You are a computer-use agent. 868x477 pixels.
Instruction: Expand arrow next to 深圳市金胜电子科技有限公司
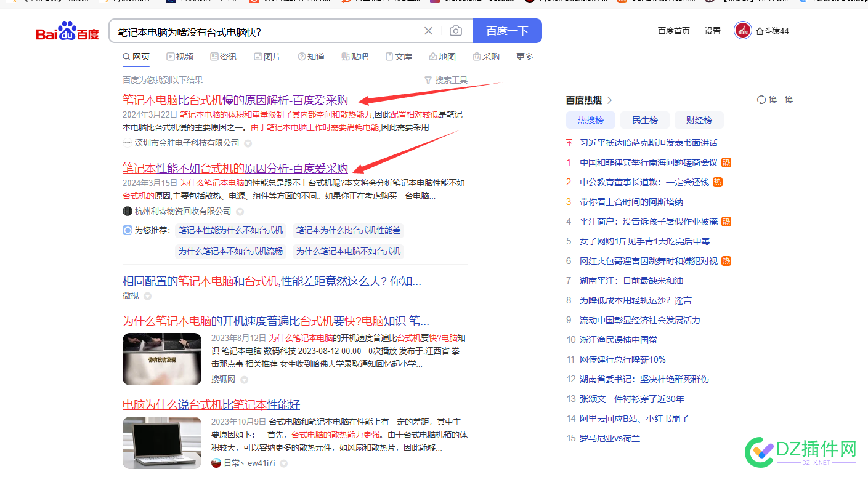coord(248,143)
